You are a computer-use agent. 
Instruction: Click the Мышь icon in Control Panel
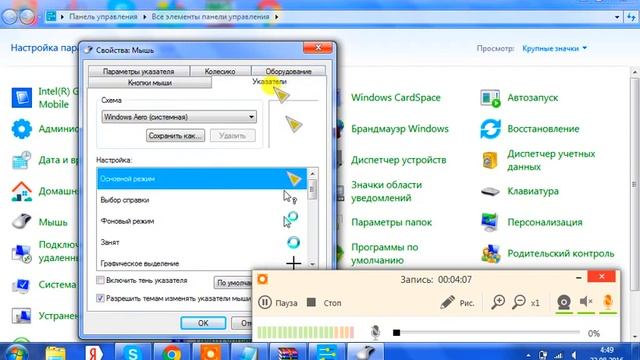pyautogui.click(x=21, y=222)
